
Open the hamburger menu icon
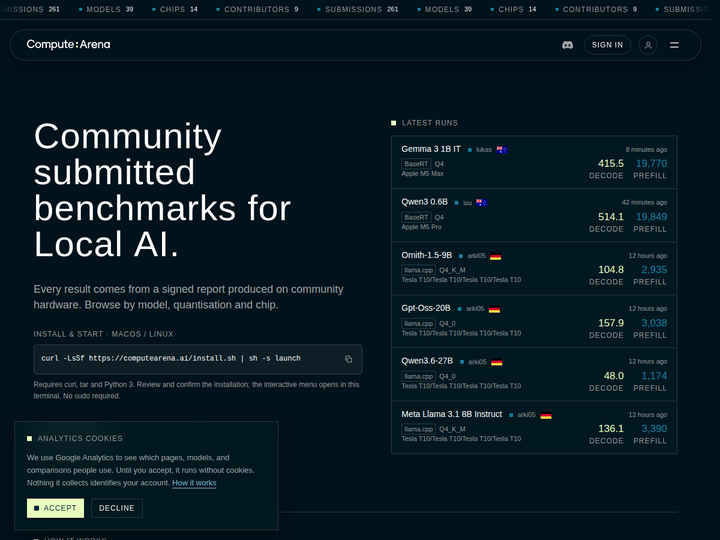coord(674,45)
